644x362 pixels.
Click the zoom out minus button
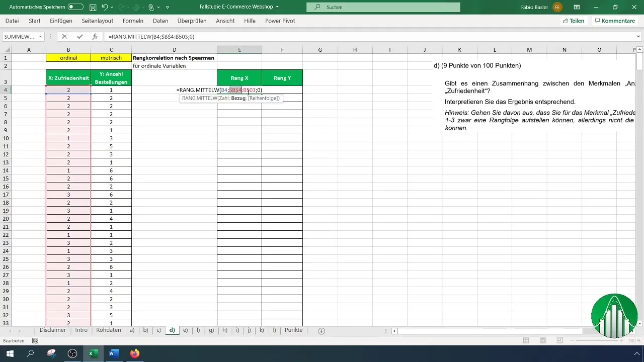pyautogui.click(x=573, y=340)
